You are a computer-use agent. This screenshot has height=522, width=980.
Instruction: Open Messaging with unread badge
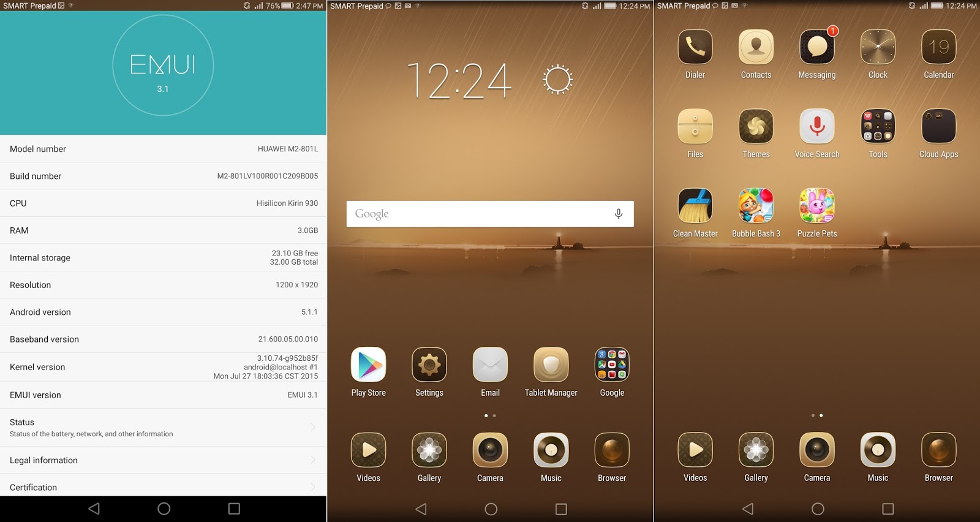tap(817, 47)
